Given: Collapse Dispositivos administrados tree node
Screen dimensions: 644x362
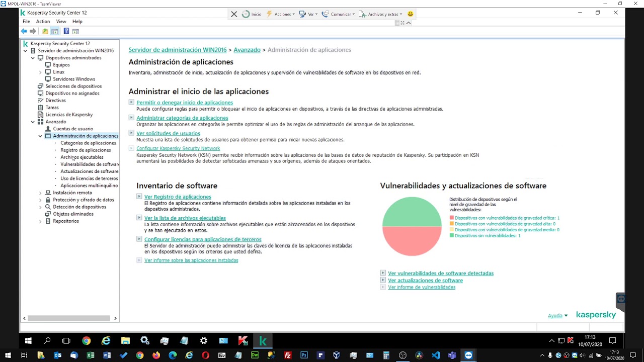Looking at the screenshot, I should coord(33,58).
